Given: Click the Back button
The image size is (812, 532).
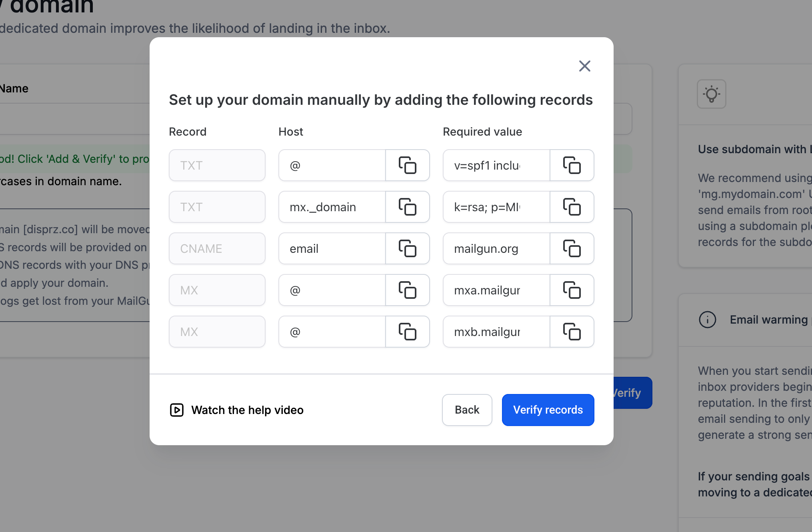Looking at the screenshot, I should click(467, 410).
